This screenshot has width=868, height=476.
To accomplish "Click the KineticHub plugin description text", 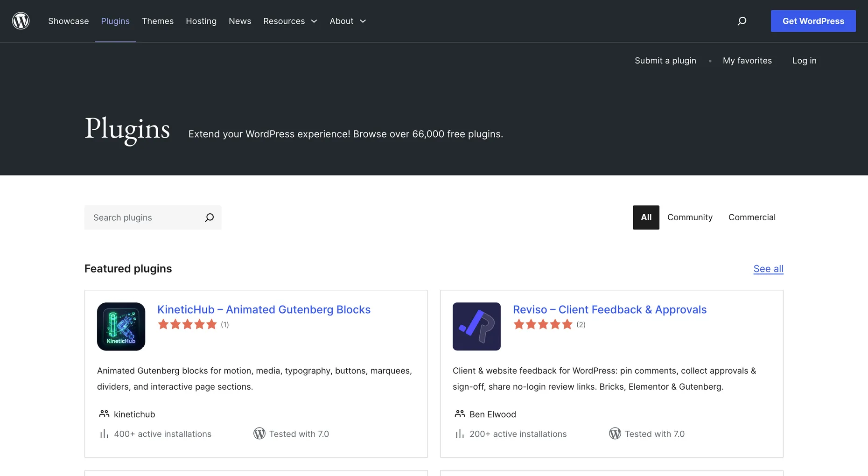I will tap(254, 378).
